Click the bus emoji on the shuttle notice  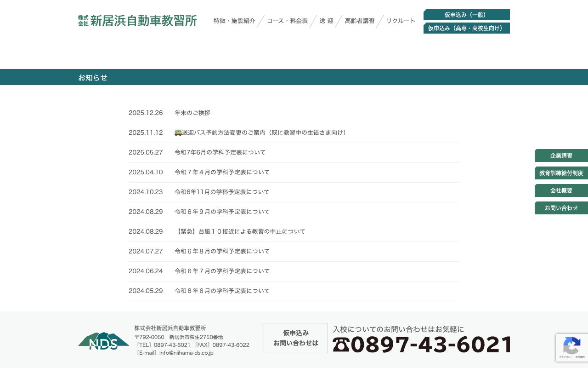[178, 132]
